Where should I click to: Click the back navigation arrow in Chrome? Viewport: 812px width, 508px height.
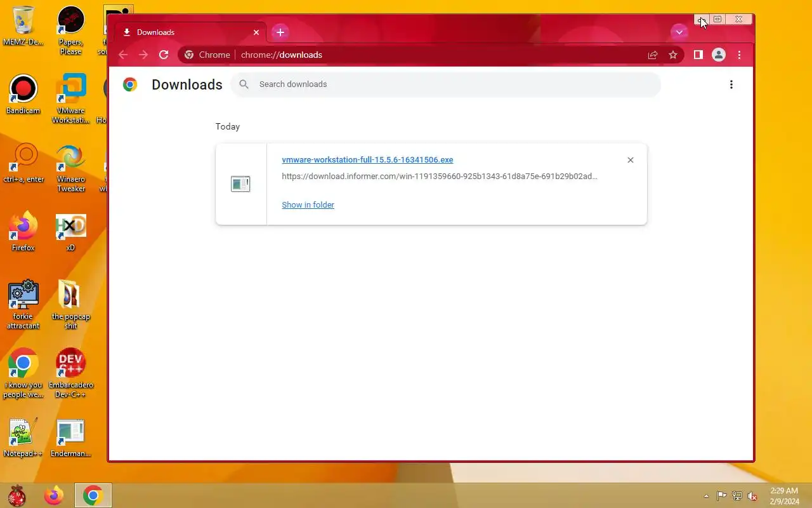pyautogui.click(x=123, y=55)
